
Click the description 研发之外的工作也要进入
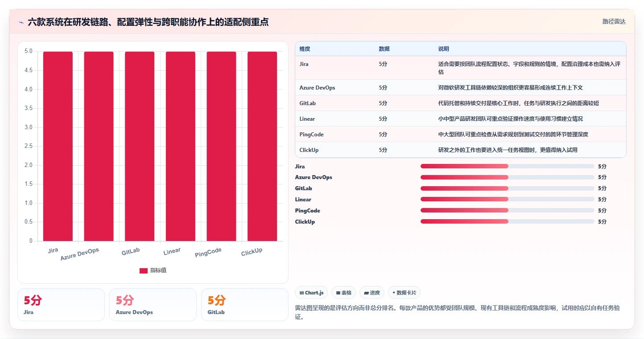tap(508, 150)
